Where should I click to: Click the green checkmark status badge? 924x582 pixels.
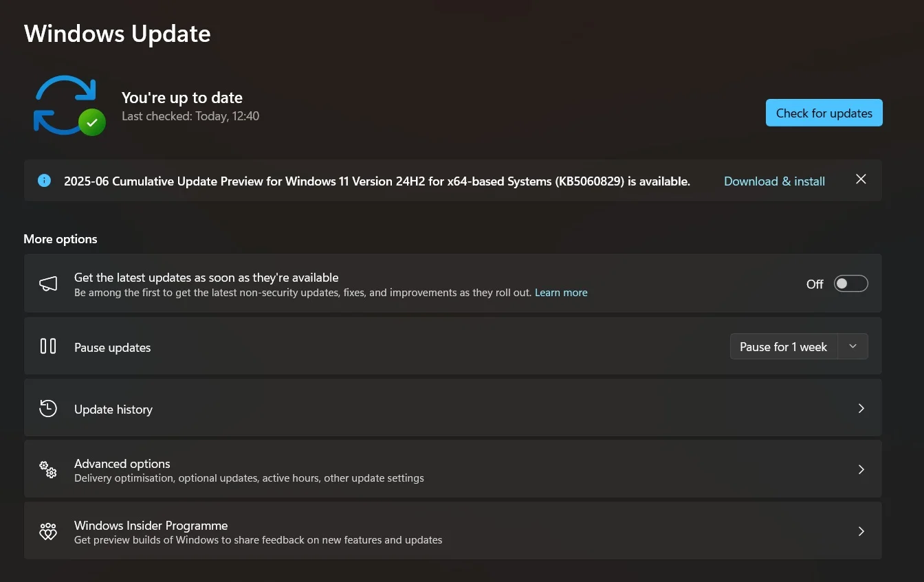click(x=92, y=123)
